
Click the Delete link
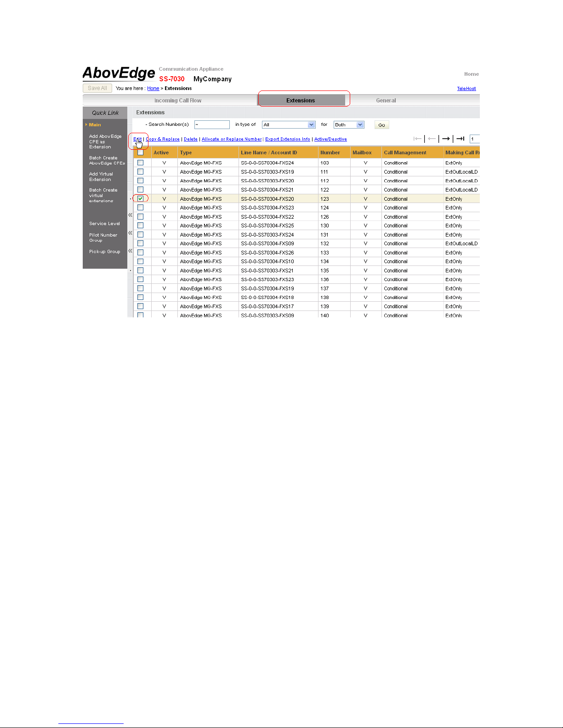coord(191,139)
